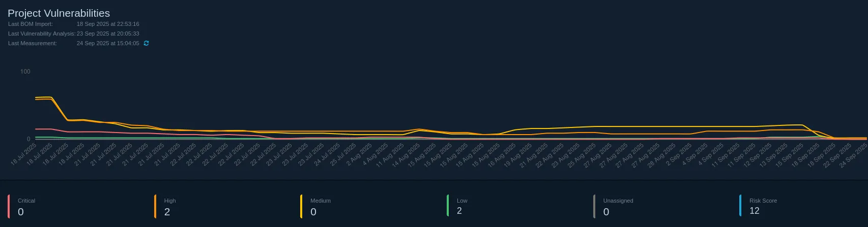Screen dimensions: 868x227
Task: Click the red Critical severity bar
Action: (x=9, y=206)
